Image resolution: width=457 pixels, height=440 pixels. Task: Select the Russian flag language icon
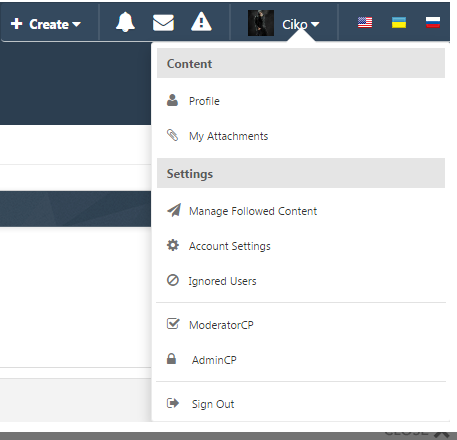click(x=433, y=22)
